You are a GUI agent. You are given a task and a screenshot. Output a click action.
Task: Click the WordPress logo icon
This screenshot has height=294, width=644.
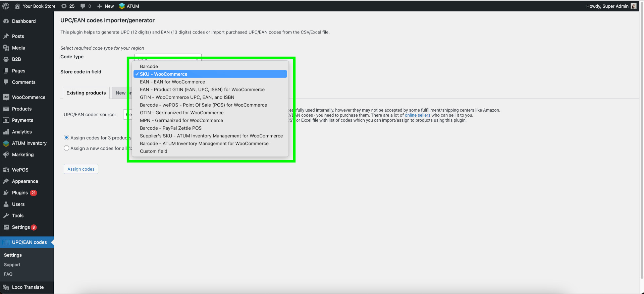pyautogui.click(x=6, y=6)
